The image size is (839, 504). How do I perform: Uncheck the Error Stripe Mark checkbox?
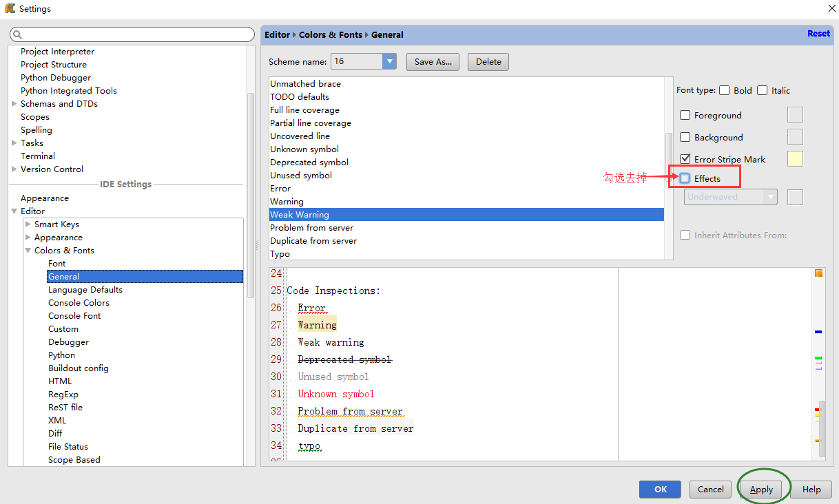point(685,159)
